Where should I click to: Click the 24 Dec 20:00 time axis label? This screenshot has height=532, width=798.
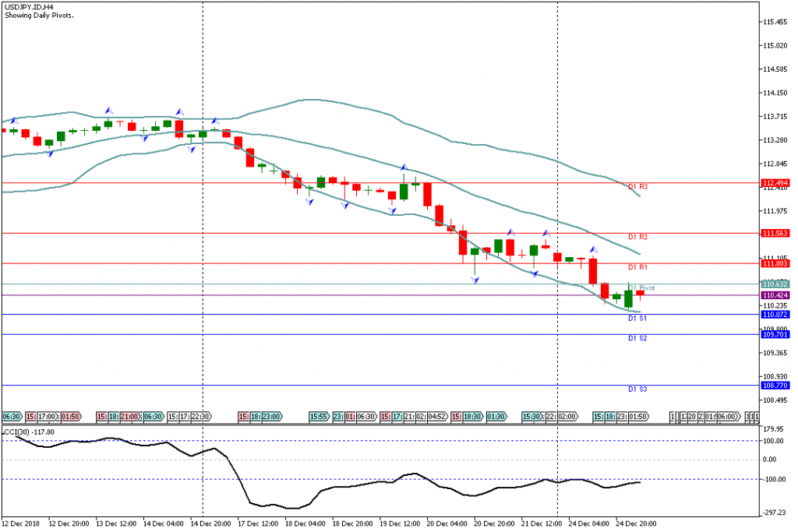click(x=637, y=524)
